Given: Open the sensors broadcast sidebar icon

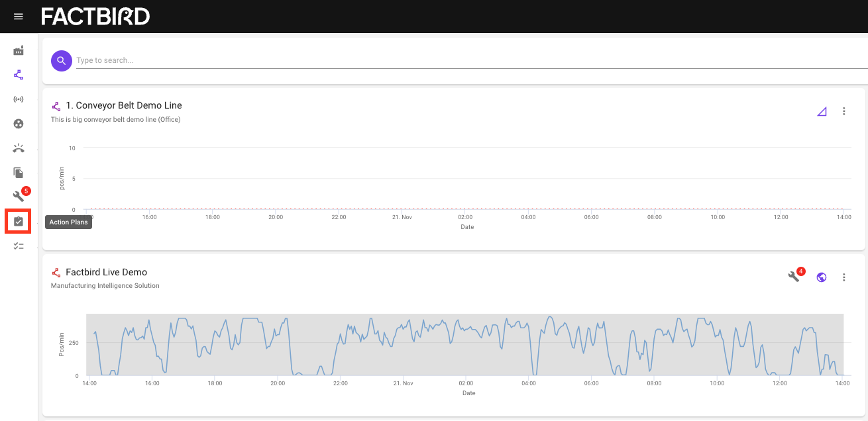Looking at the screenshot, I should click(19, 99).
